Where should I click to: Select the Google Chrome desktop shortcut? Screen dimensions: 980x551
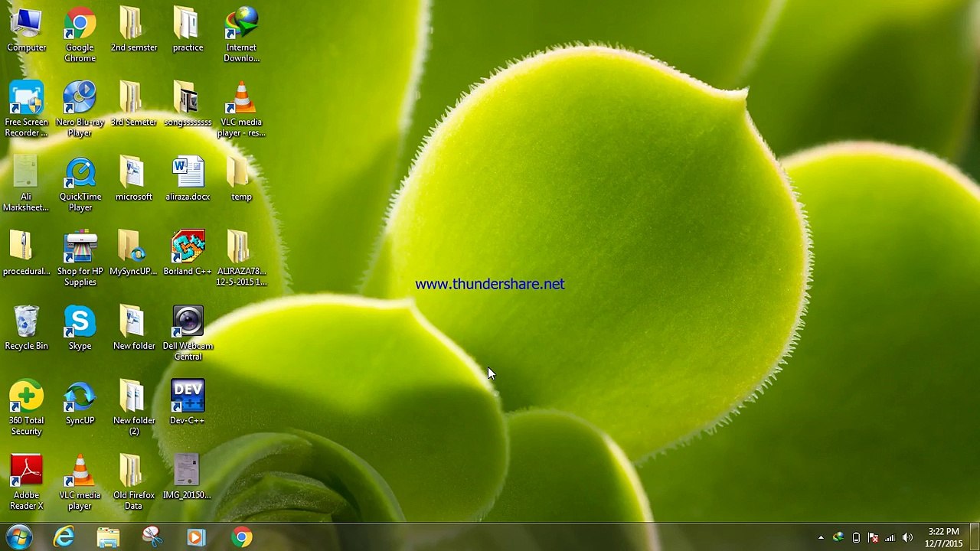[80, 35]
